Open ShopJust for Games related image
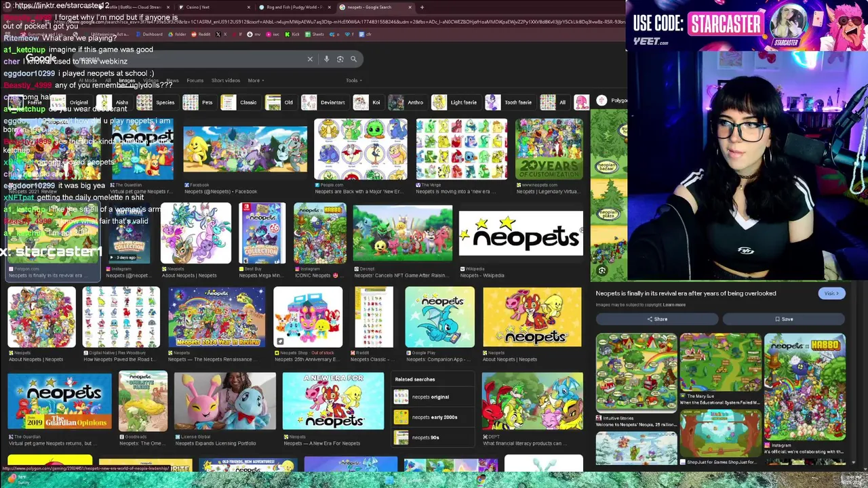The width and height of the screenshot is (868, 488). click(x=721, y=434)
